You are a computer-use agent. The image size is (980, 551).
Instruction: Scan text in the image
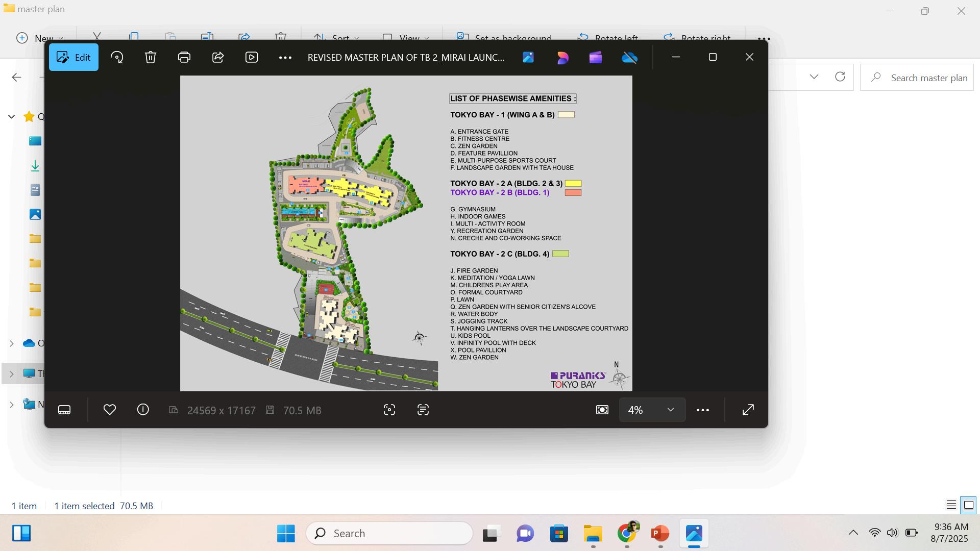tap(423, 410)
